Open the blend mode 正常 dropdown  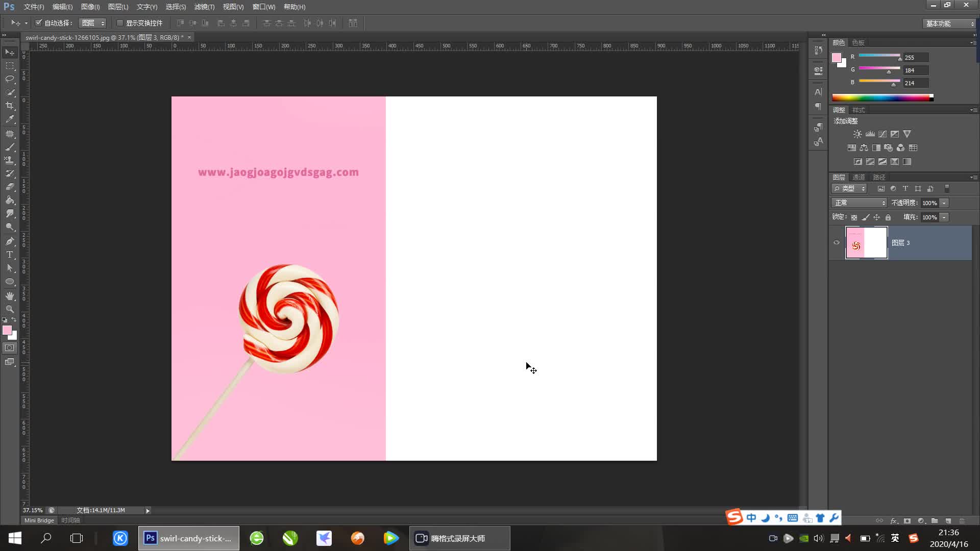[860, 203]
